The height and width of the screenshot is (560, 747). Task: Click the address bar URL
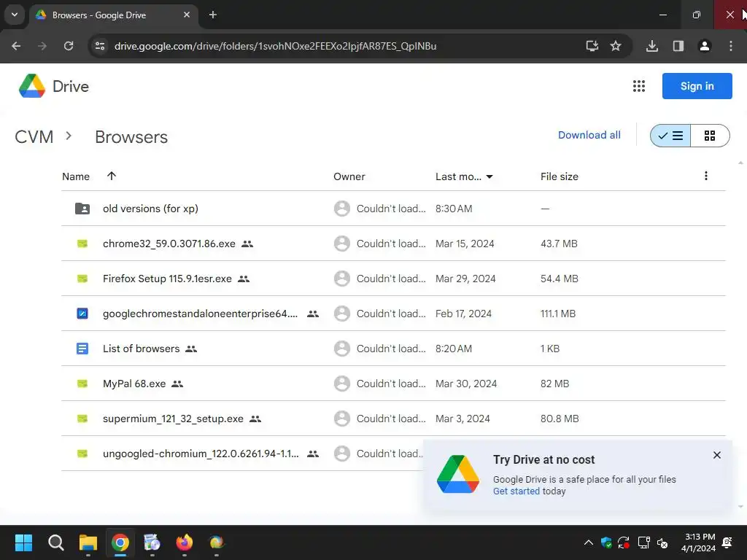275,46
